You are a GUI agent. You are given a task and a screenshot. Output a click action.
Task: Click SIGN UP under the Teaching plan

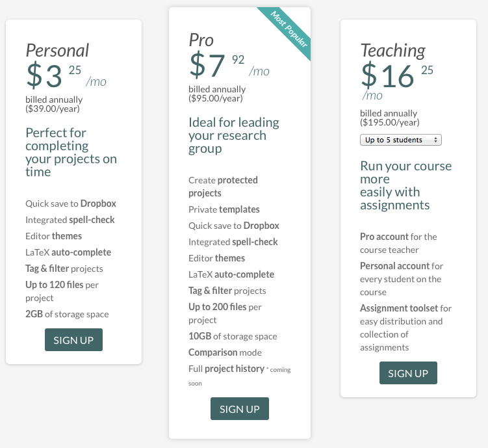click(x=408, y=373)
